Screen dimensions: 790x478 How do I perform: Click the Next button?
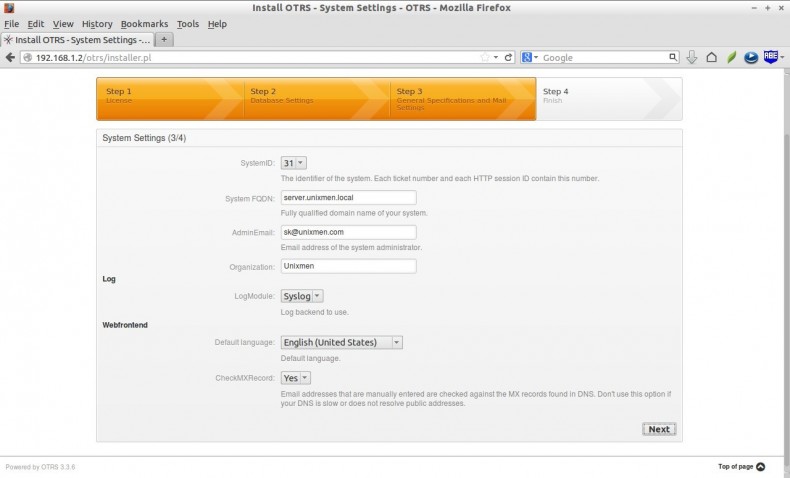point(659,429)
